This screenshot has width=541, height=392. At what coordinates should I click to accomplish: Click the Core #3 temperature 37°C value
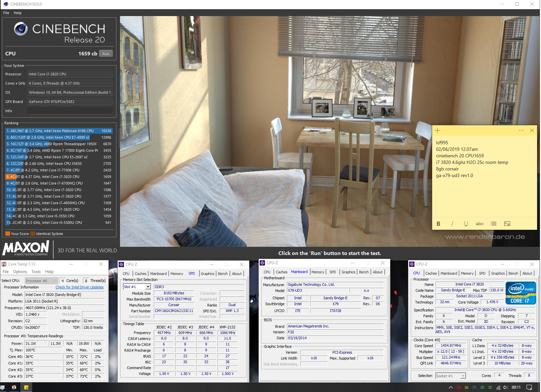pos(43,376)
